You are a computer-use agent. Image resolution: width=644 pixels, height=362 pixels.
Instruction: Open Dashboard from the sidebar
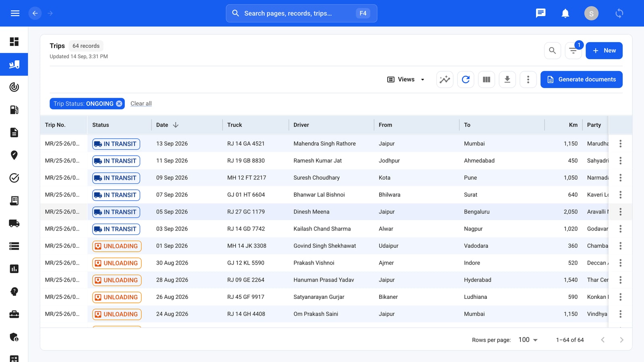[x=14, y=42]
